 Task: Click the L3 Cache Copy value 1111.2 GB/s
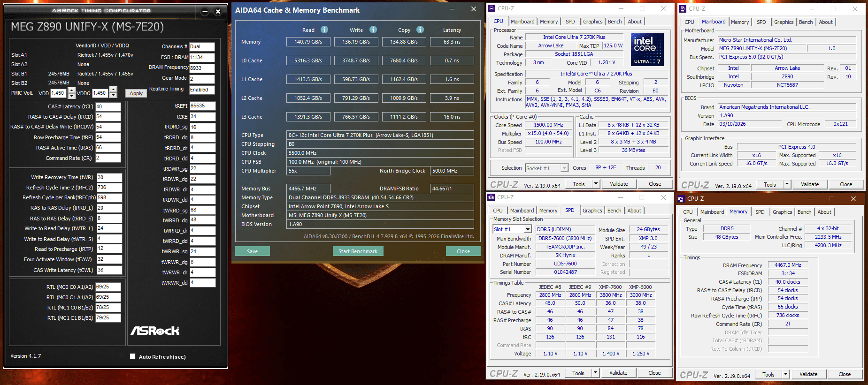[x=404, y=117]
